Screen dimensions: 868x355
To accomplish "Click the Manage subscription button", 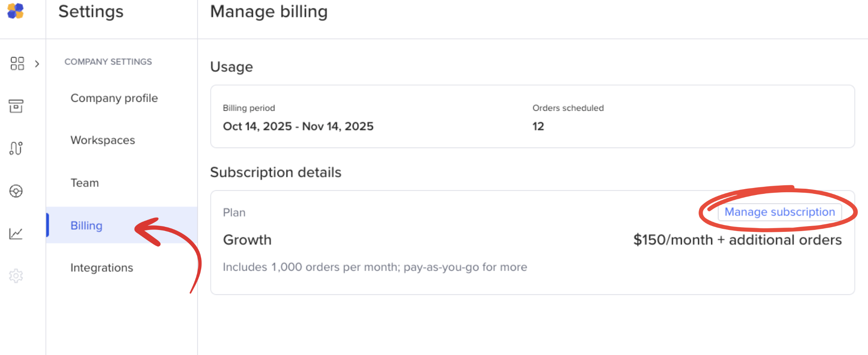I will (x=779, y=212).
